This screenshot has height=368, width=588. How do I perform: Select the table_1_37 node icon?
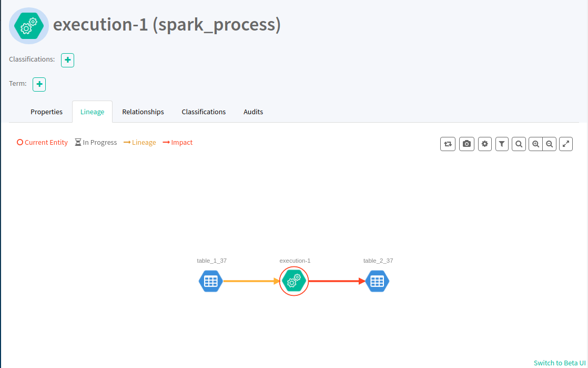(x=211, y=281)
